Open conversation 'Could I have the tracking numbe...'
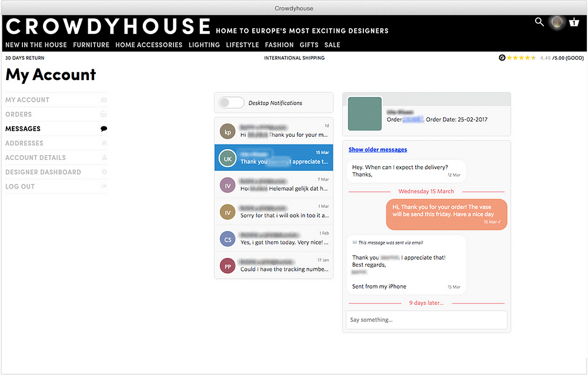The height and width of the screenshot is (376, 588). (x=274, y=266)
